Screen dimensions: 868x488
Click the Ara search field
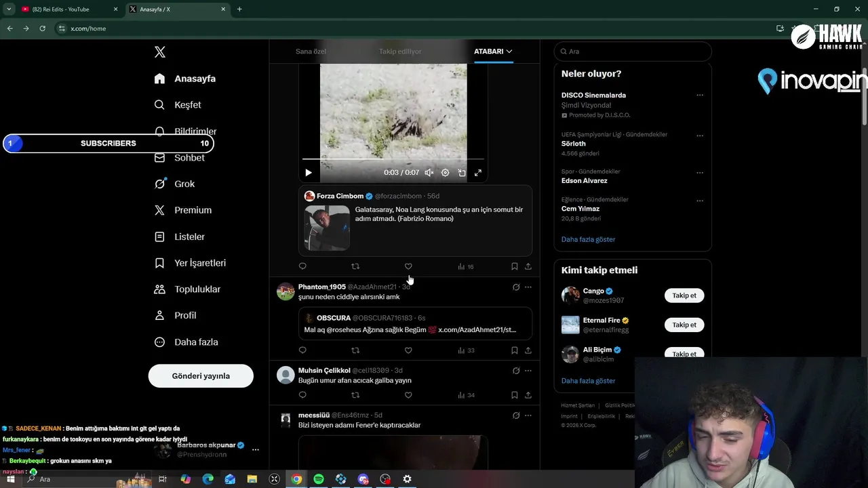pos(633,52)
